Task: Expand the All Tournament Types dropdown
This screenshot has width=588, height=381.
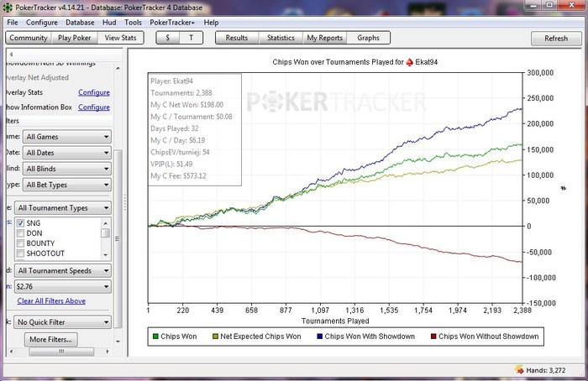Action: click(63, 208)
